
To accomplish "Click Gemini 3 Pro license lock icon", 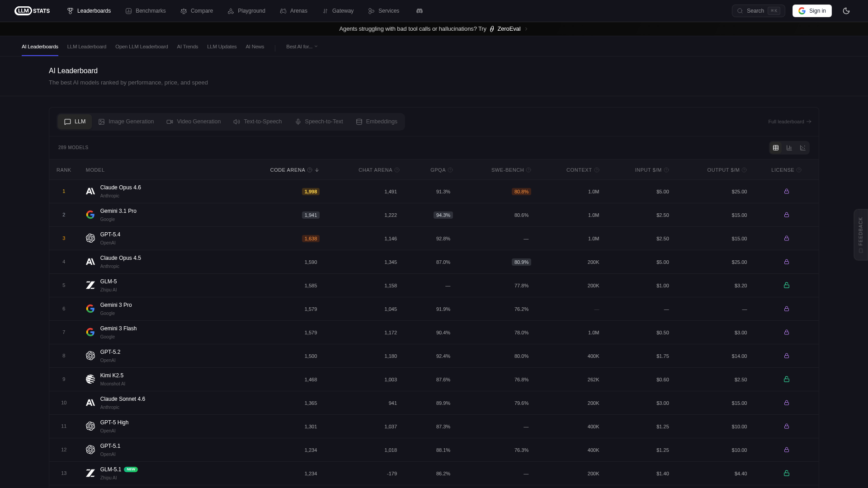I will (787, 309).
